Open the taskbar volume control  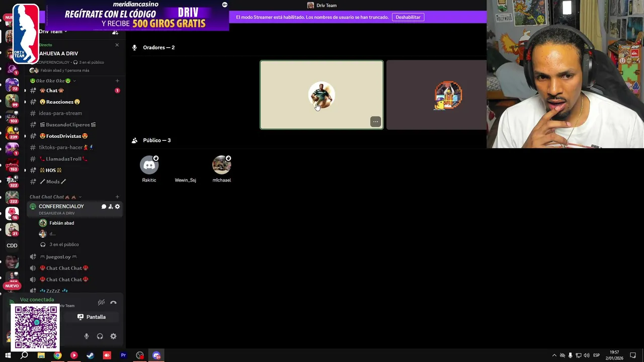[587, 355]
